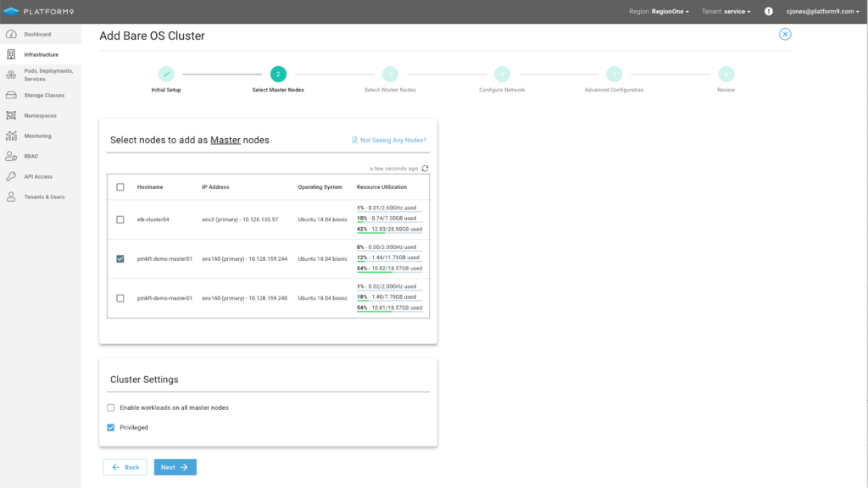
Task: Open Storage Classes via its sidebar icon
Action: point(11,96)
